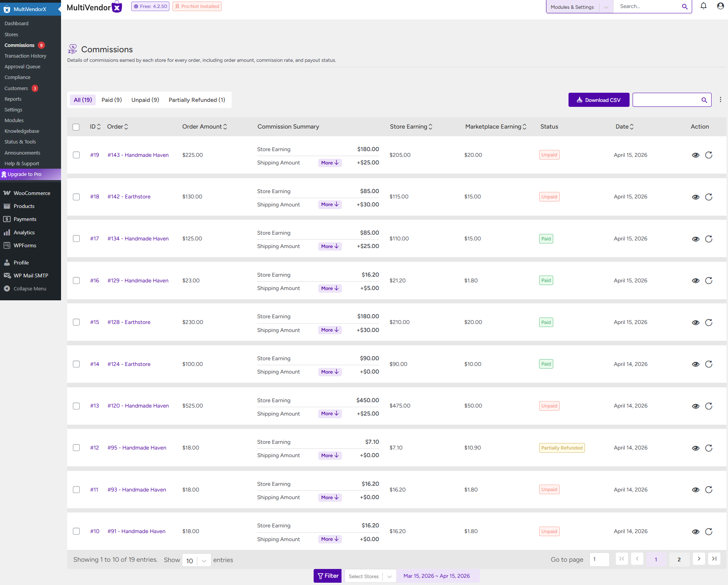The image size is (728, 585).
Task: Switch to the Unpaid (9) tab
Action: [x=145, y=100]
